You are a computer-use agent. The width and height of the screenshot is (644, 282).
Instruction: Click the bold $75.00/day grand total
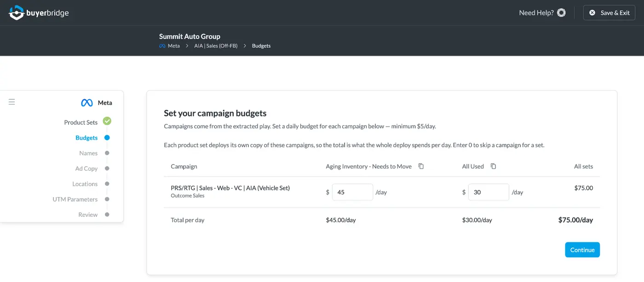click(575, 220)
